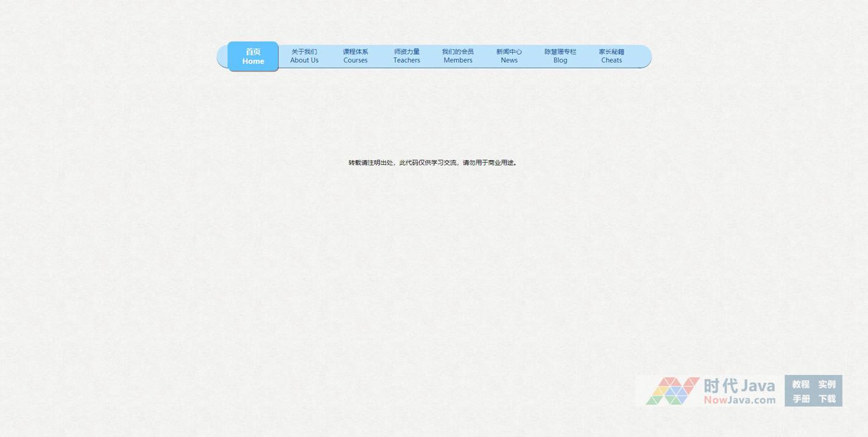The width and height of the screenshot is (868, 437).
Task: Open the NowJava.com web address link
Action: coord(739,400)
